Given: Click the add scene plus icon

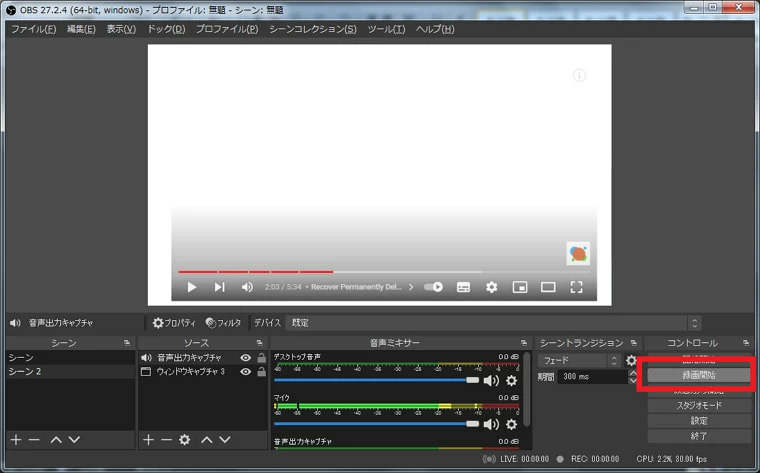Looking at the screenshot, I should pos(15,439).
